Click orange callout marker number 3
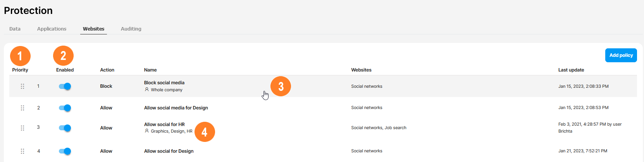 pyautogui.click(x=281, y=86)
